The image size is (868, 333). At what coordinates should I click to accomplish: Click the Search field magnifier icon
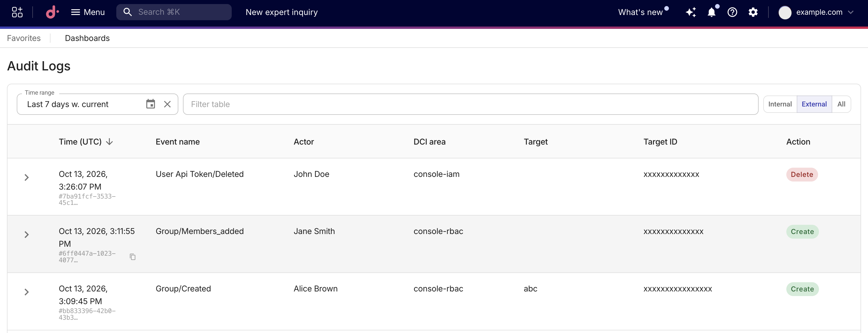pos(127,12)
